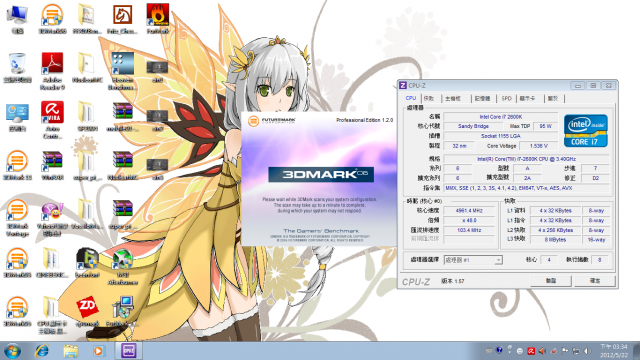Click the Windows Start orb
The image size is (640, 360).
[12, 351]
